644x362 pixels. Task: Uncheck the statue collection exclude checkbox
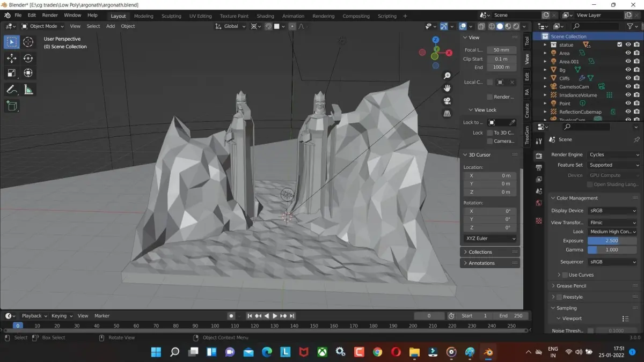[619, 45]
